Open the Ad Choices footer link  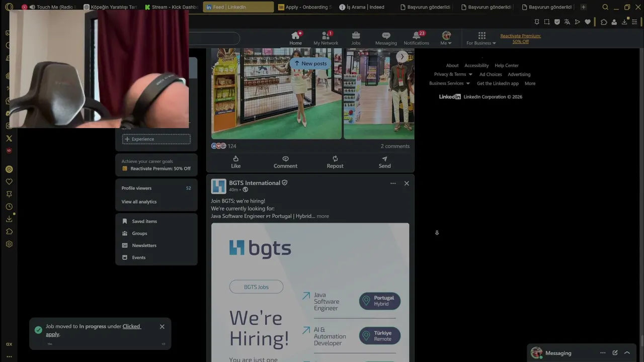491,74
